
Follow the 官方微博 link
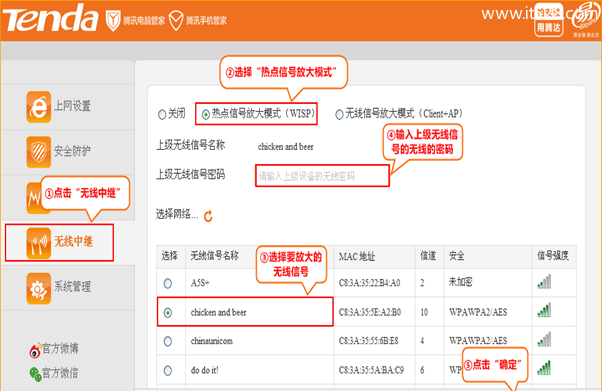[x=60, y=349]
